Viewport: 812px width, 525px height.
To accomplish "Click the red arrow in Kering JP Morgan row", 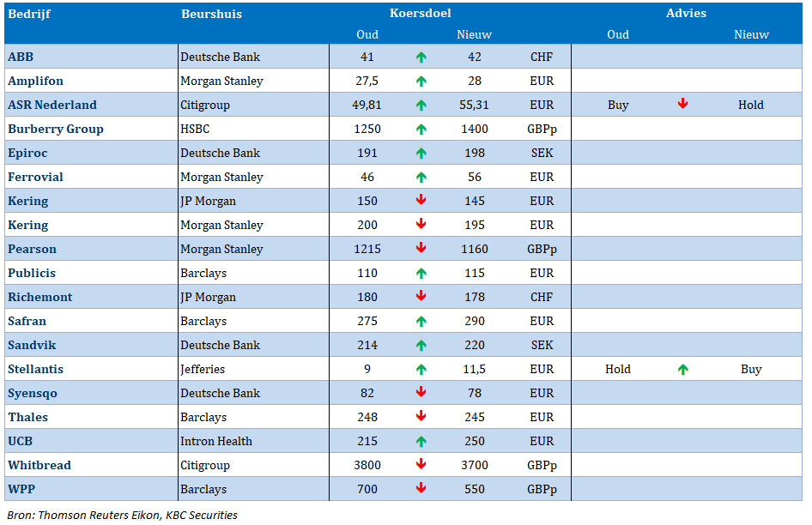I will click(421, 199).
